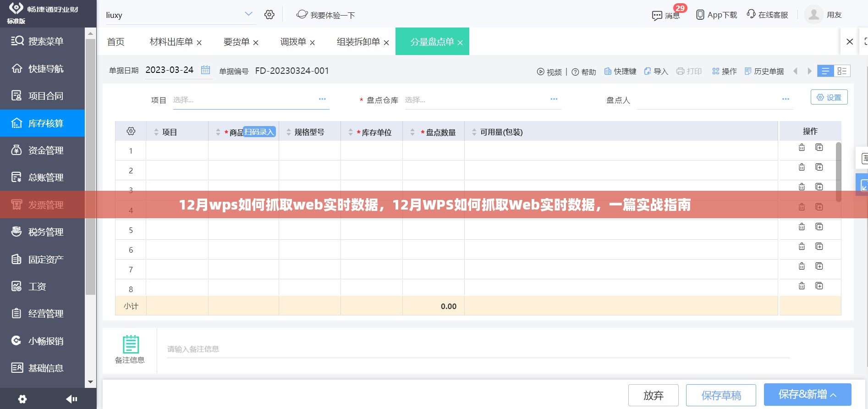
Task: Open the 盘点人 selection ellipsis
Action: click(x=786, y=99)
